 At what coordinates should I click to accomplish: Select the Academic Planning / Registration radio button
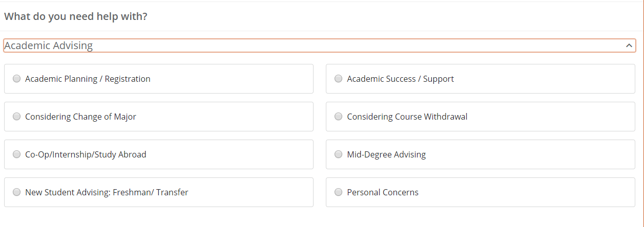click(17, 79)
